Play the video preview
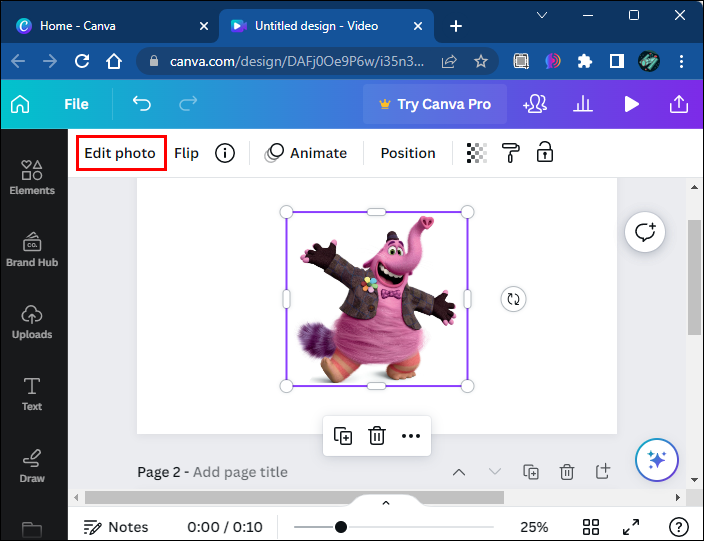The width and height of the screenshot is (704, 541). pos(631,104)
